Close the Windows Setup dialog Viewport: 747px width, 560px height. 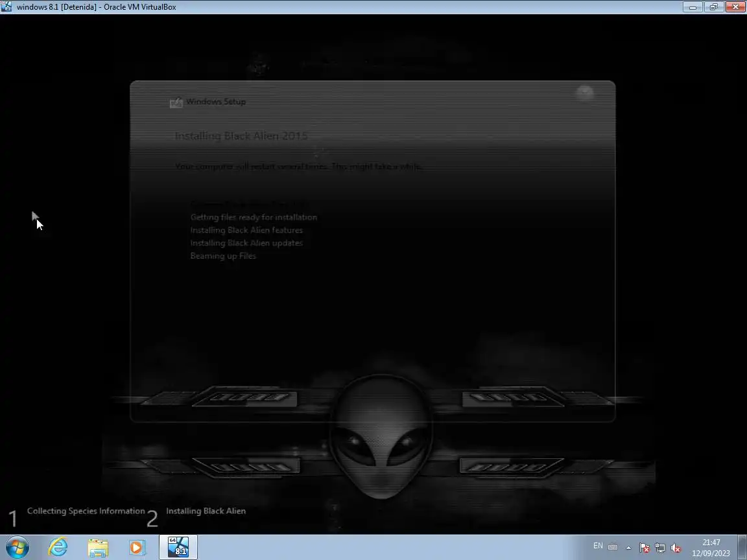point(584,93)
